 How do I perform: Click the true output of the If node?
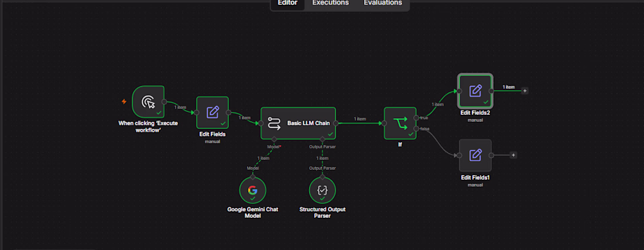416,118
